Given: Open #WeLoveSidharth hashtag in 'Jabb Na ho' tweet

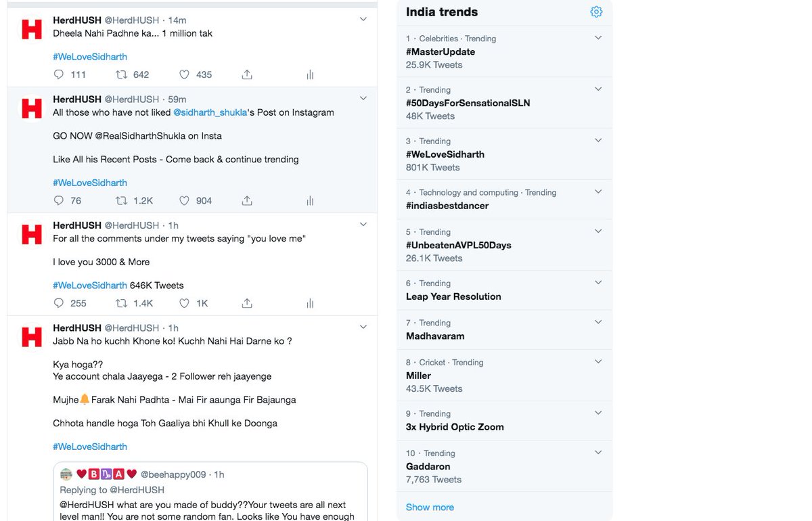Looking at the screenshot, I should coord(90,447).
